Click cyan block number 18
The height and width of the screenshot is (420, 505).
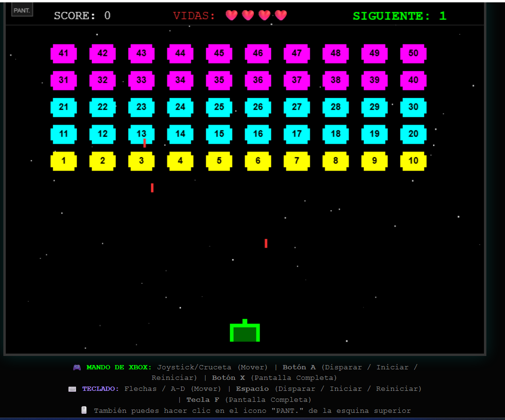point(336,134)
